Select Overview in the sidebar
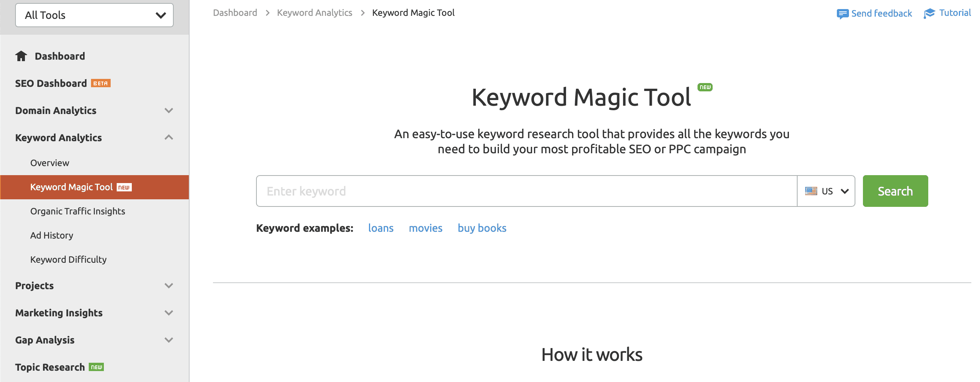This screenshot has width=980, height=382. coord(49,162)
